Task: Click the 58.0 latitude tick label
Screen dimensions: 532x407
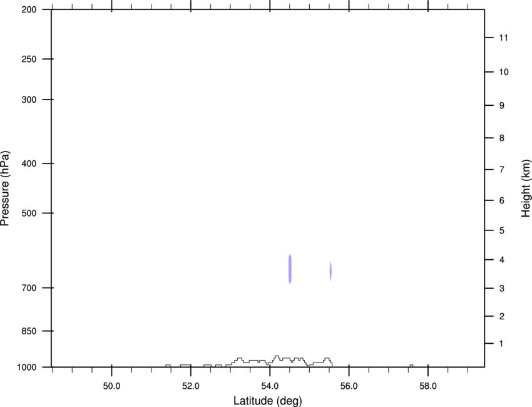Action: pyautogui.click(x=428, y=386)
